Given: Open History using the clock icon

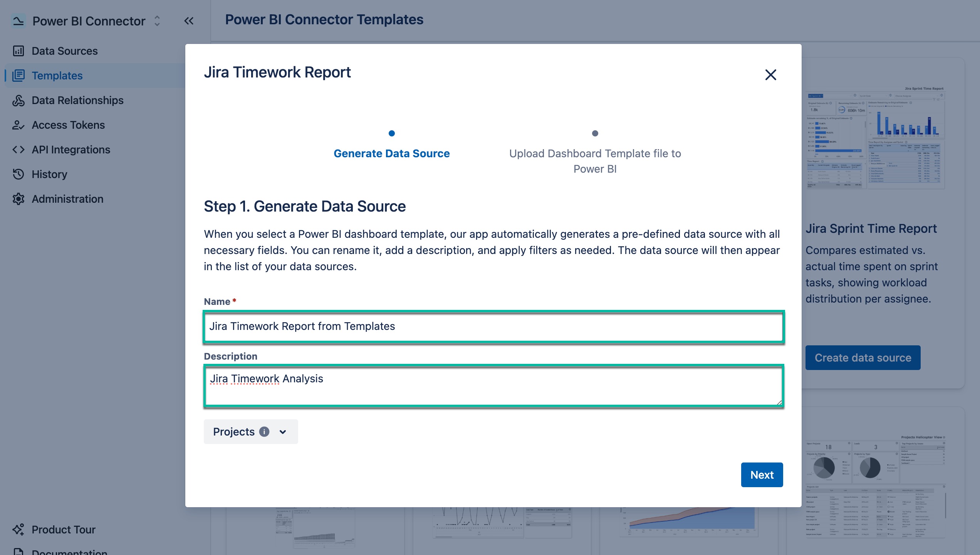Looking at the screenshot, I should (x=18, y=174).
